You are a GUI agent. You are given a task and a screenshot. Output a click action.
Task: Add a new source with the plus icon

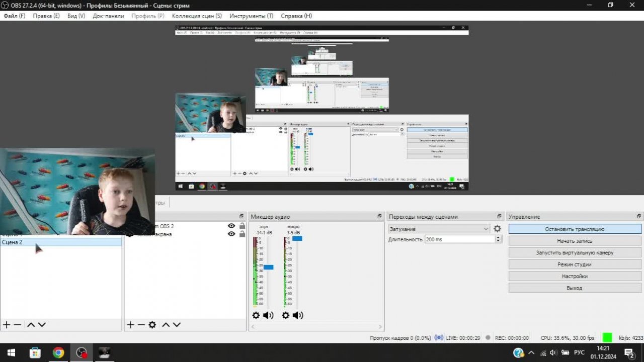click(x=130, y=325)
